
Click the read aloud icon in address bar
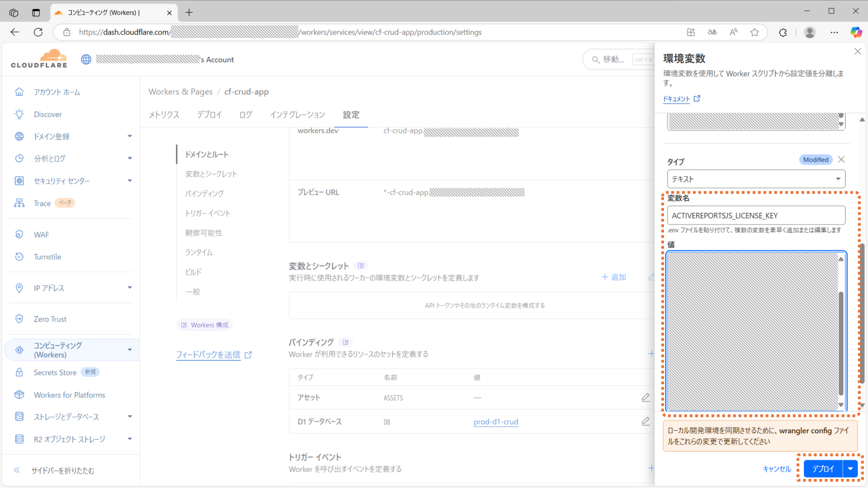[x=733, y=32]
